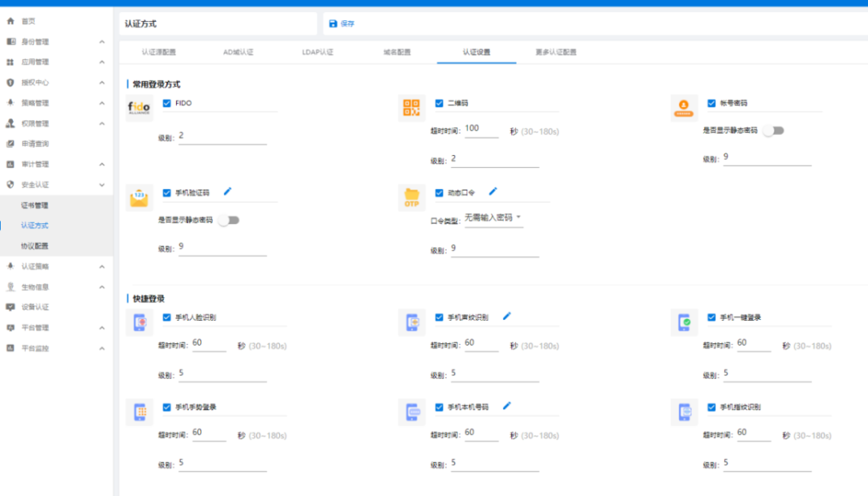The image size is (868, 496).
Task: Click the edit pencil next to 动态口令
Action: (x=493, y=191)
